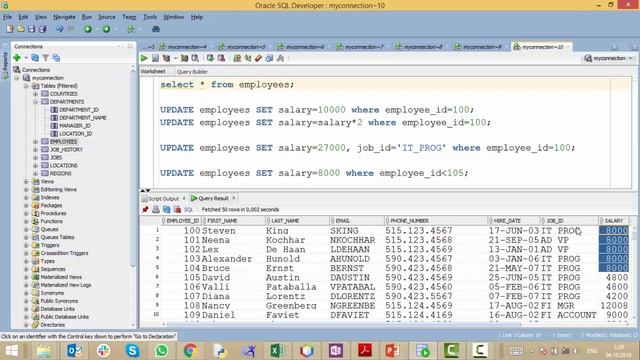The width and height of the screenshot is (640, 360).
Task: Click the Refresh icon in Connections panel
Action: pyautogui.click(x=35, y=58)
